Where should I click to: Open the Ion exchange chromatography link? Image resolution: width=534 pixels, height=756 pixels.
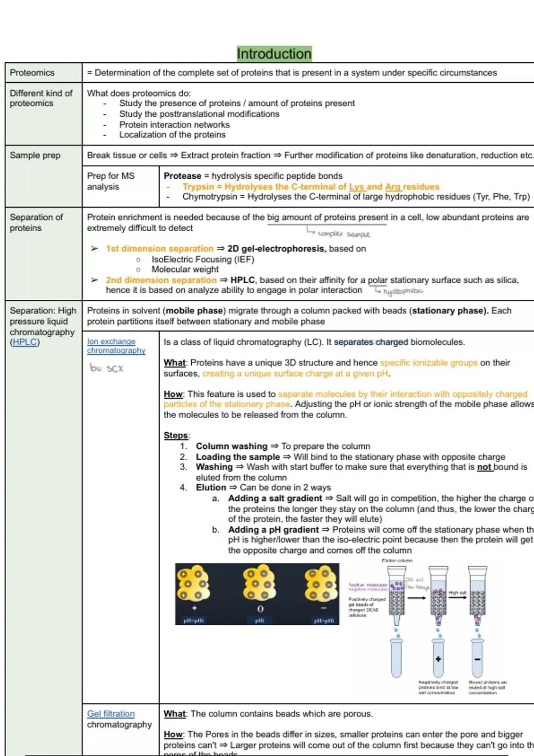(x=116, y=346)
